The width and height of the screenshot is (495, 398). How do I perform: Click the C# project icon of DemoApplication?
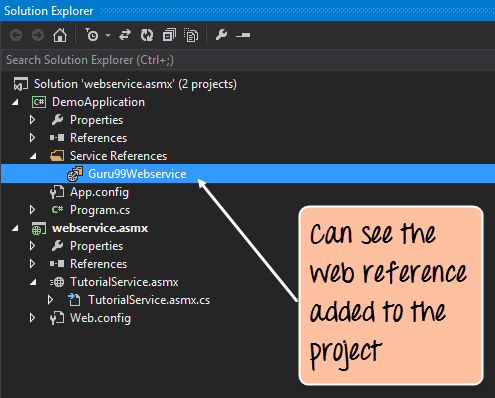39,102
